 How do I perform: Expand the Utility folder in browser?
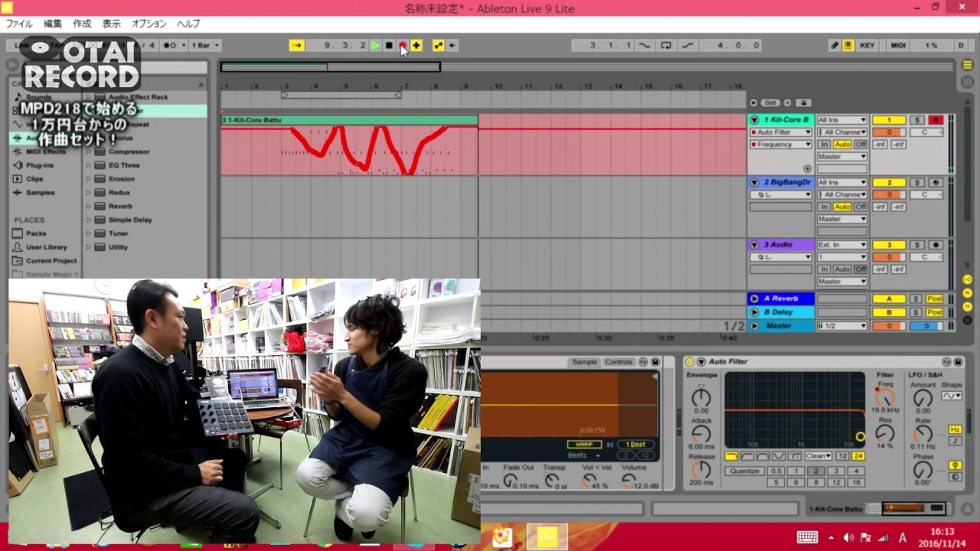pyautogui.click(x=89, y=247)
